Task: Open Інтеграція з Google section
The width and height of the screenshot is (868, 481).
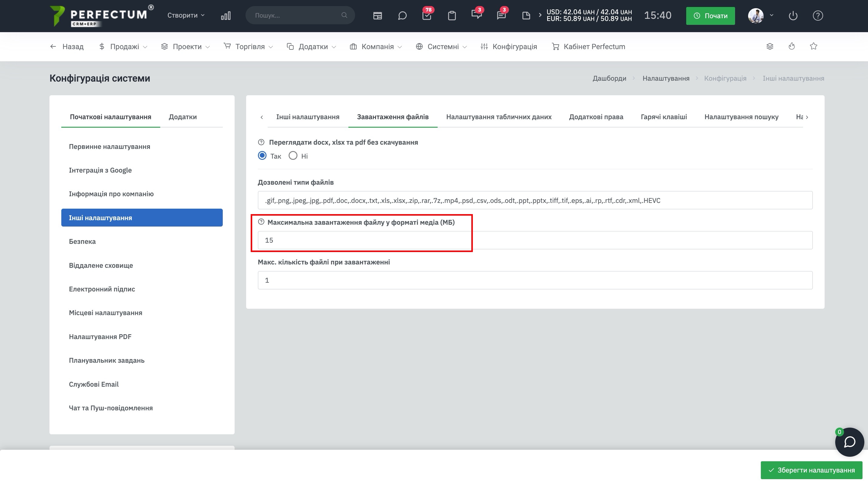Action: pyautogui.click(x=142, y=170)
